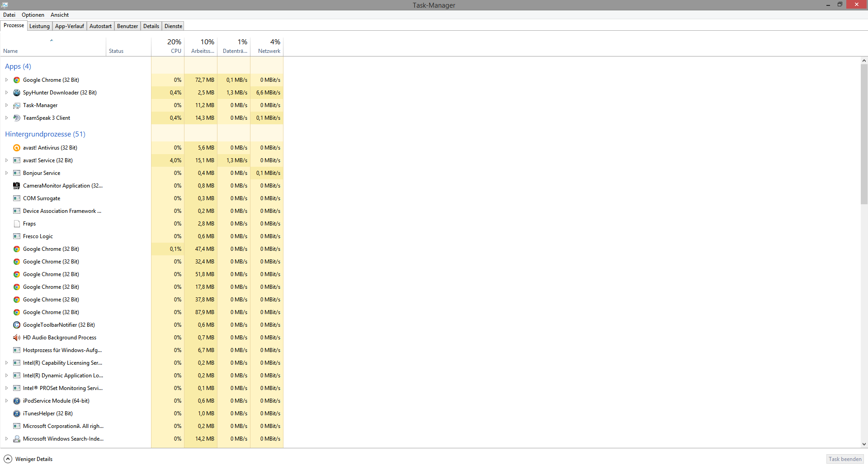Click the GoogleToolbarNotifier icon
This screenshot has height=470, width=868.
pyautogui.click(x=17, y=325)
